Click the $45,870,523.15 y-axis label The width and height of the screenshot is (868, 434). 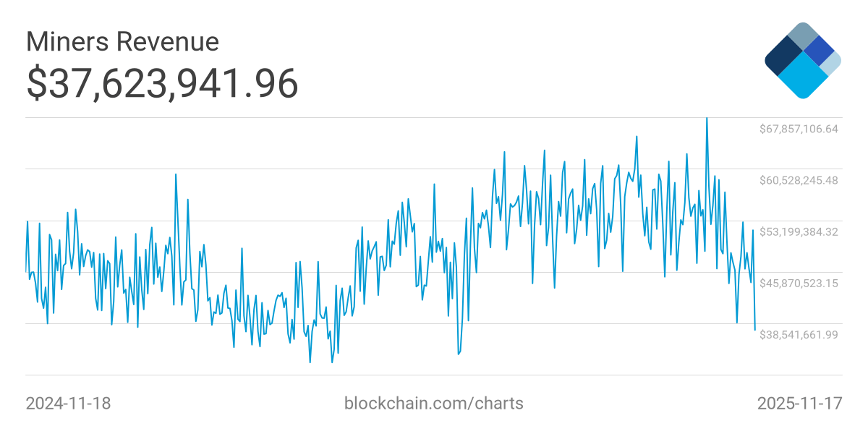[x=798, y=283]
